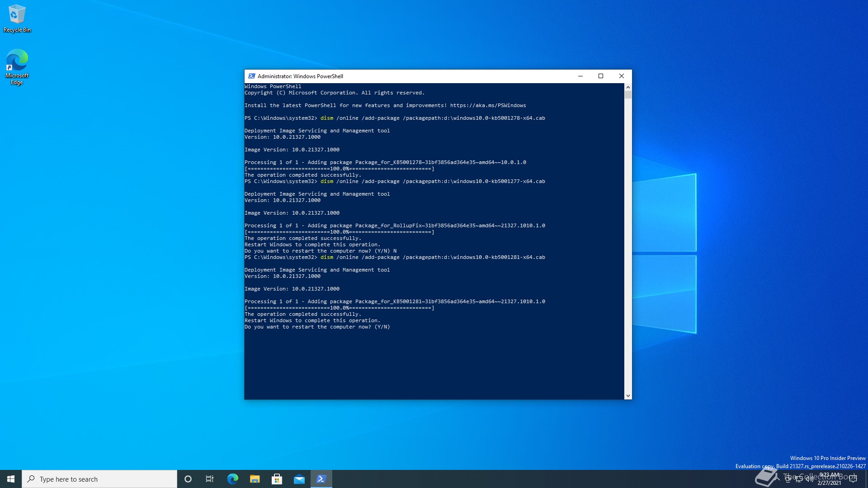The width and height of the screenshot is (868, 488).
Task: Click the last restart prompt (Y/N) line
Action: coord(317,327)
